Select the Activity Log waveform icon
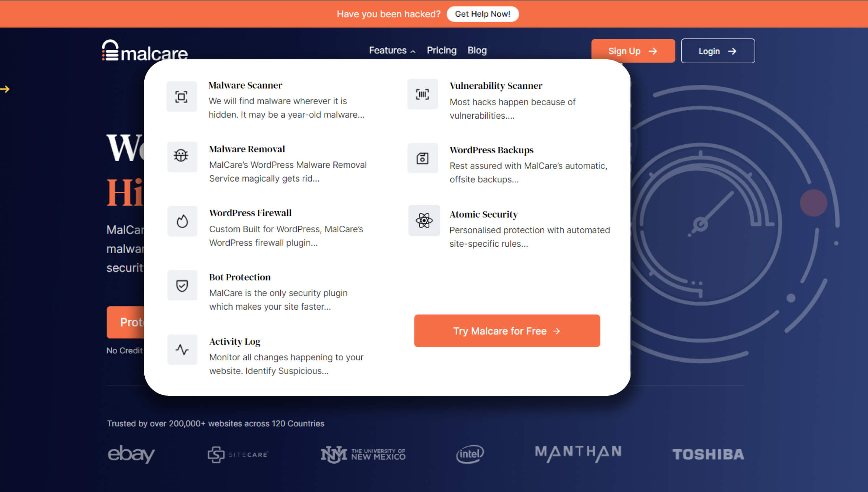This screenshot has width=868, height=492. click(182, 349)
